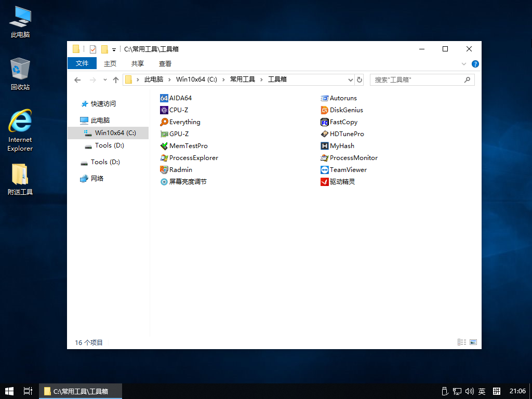Click the 21:06 clock in taskbar
Image resolution: width=532 pixels, height=399 pixels.
point(517,391)
